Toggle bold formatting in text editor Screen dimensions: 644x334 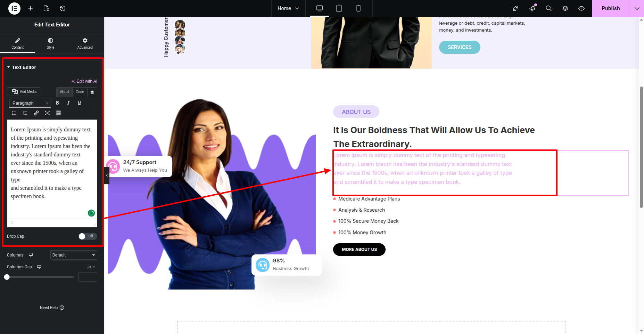click(x=57, y=103)
